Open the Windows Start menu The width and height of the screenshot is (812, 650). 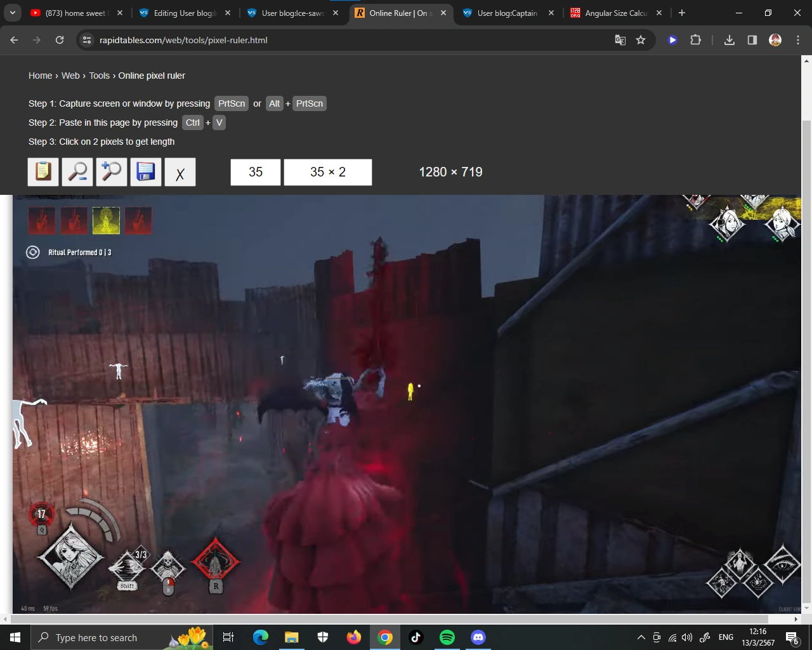tap(15, 637)
